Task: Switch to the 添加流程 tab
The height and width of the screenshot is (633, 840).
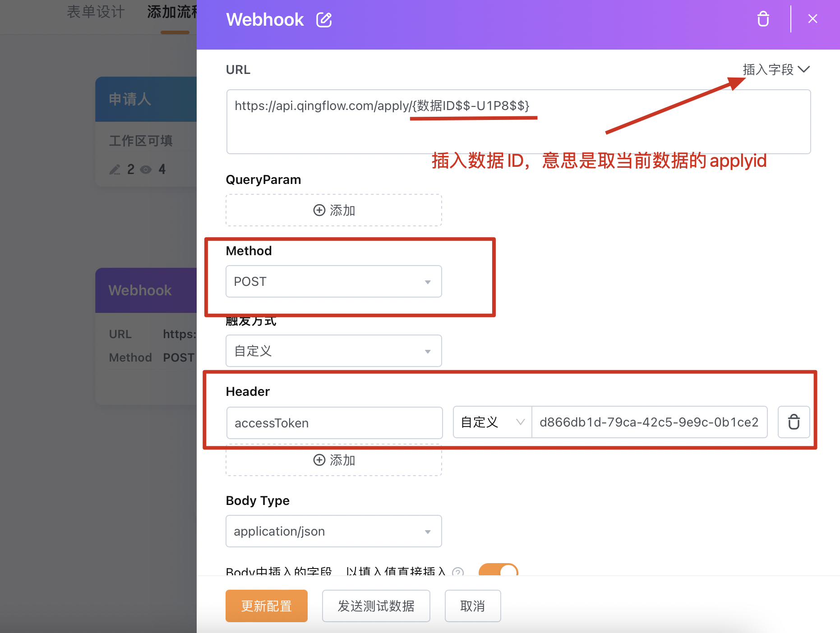Action: (x=172, y=12)
